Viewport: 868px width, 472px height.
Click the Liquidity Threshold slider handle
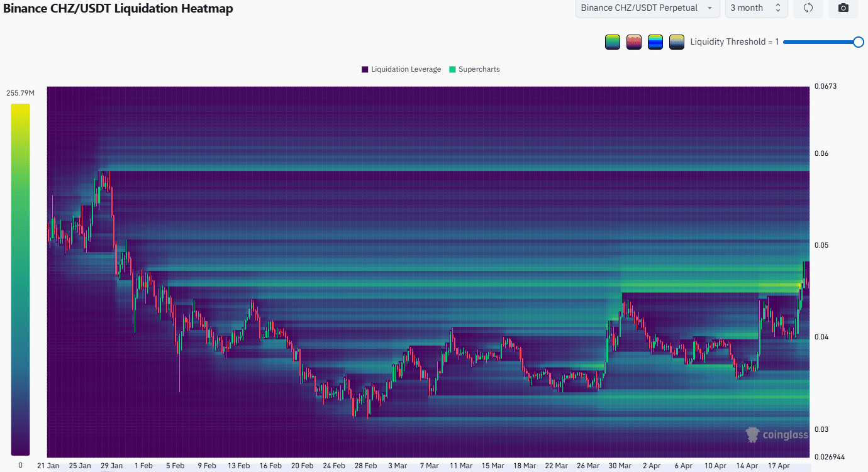(859, 42)
